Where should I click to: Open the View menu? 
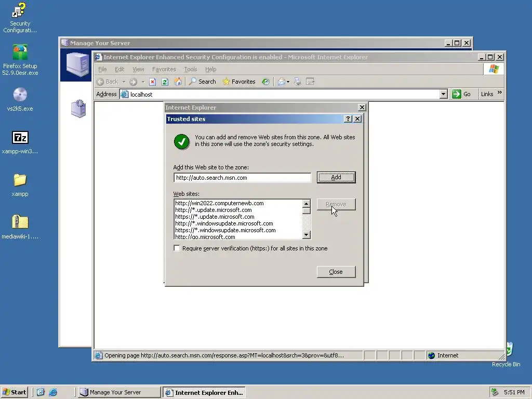click(x=138, y=69)
